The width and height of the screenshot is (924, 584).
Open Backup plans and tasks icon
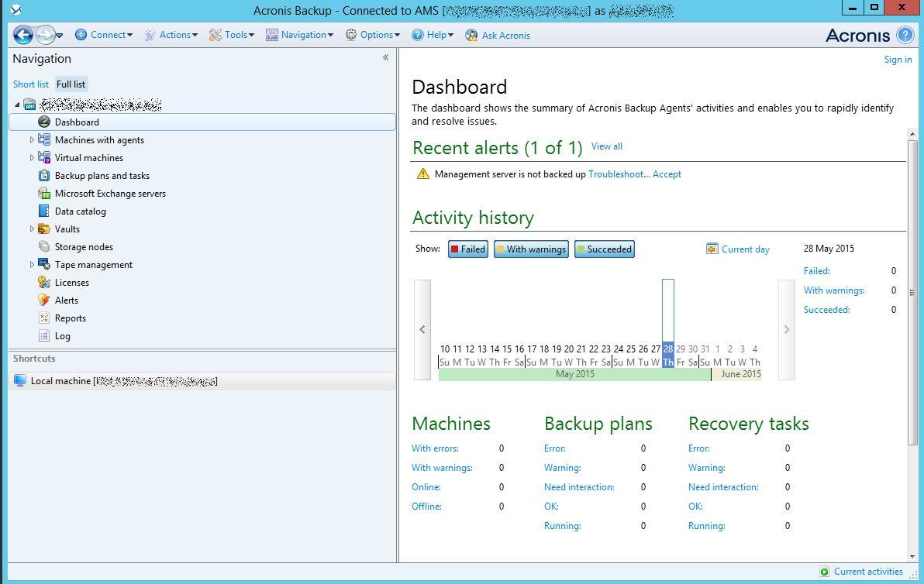coord(44,176)
